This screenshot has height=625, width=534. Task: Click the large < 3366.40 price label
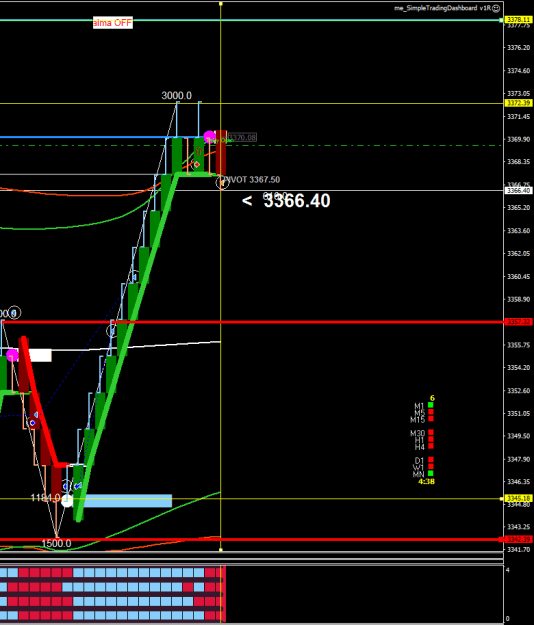[286, 200]
